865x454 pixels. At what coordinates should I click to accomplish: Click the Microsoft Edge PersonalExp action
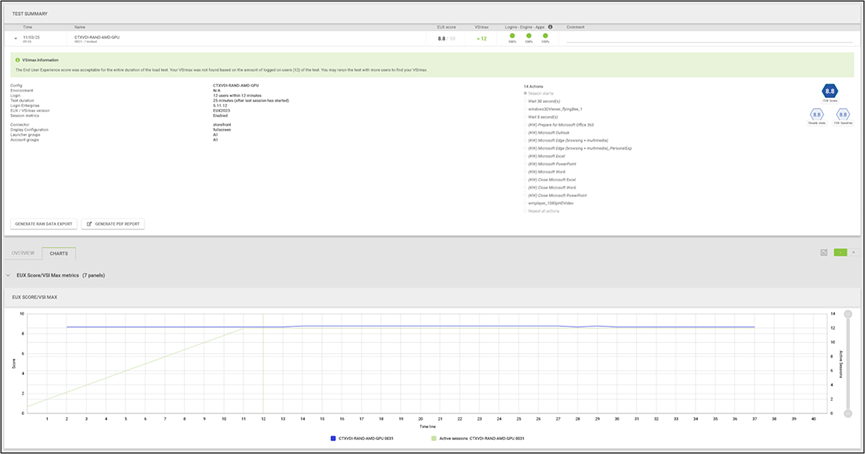(x=580, y=148)
